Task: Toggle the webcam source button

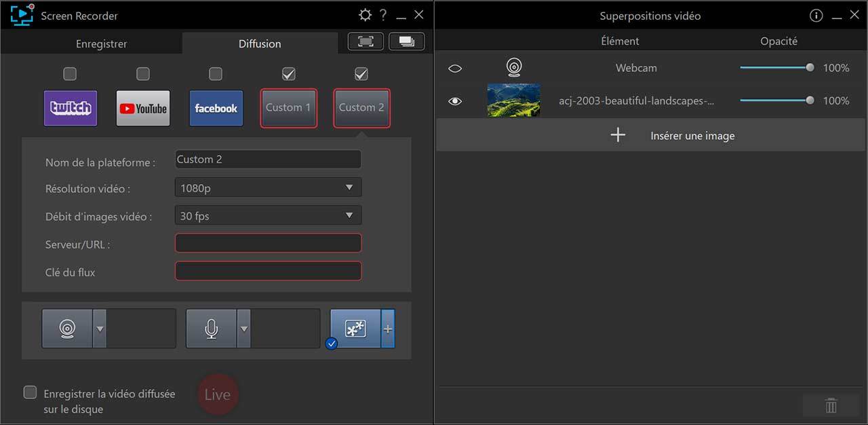Action: 67,329
